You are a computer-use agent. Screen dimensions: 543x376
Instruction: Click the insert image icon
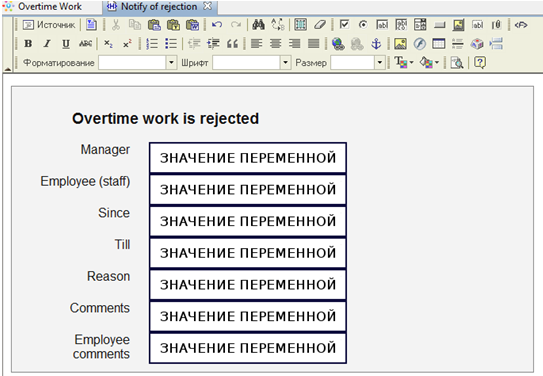400,44
